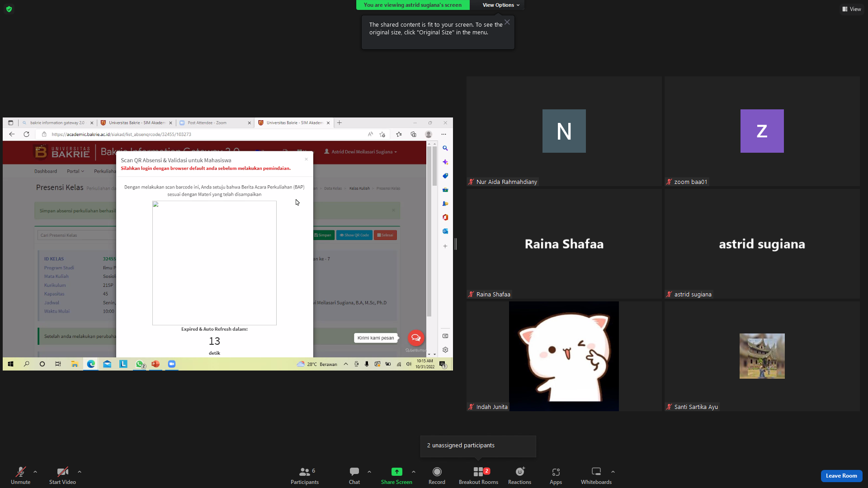Open Astrid Dewi Meilasari Sugiana user dropdown
868x488 pixels.
pos(360,152)
